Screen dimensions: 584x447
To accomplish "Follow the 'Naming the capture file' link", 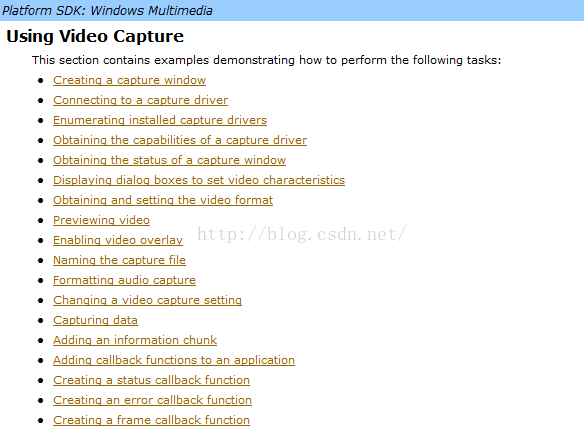I will click(119, 260).
